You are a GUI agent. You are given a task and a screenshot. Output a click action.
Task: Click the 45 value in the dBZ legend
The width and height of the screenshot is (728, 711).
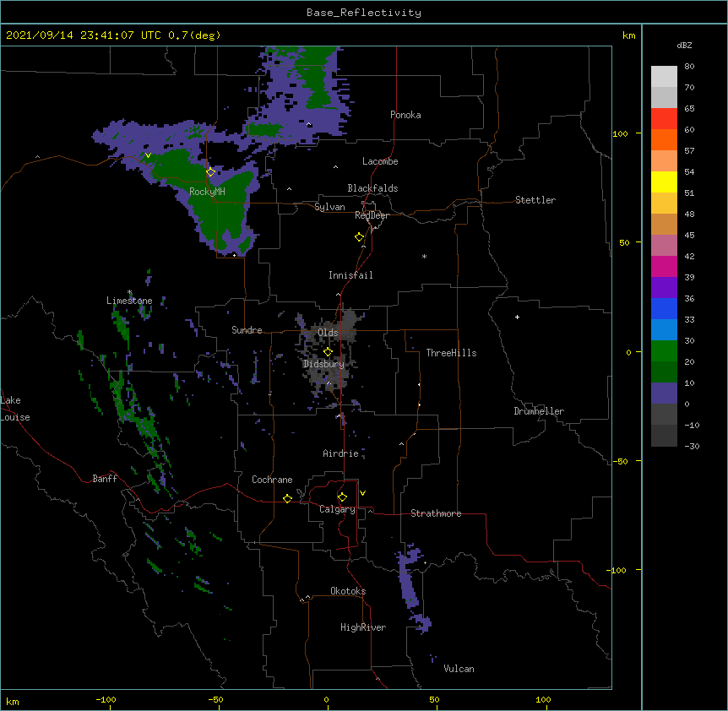click(x=689, y=235)
